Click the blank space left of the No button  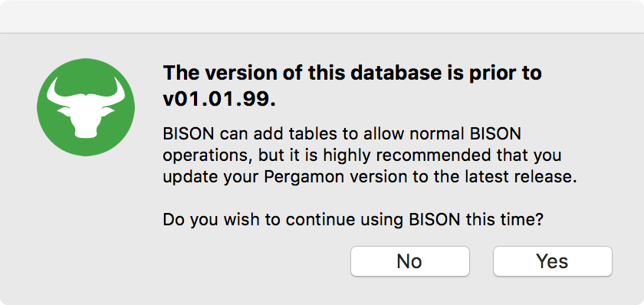255,261
